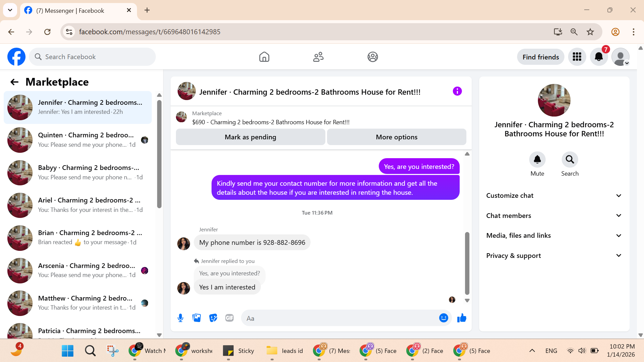This screenshot has height=362, width=644.
Task: Click the browser address bar URL
Action: click(149, 32)
